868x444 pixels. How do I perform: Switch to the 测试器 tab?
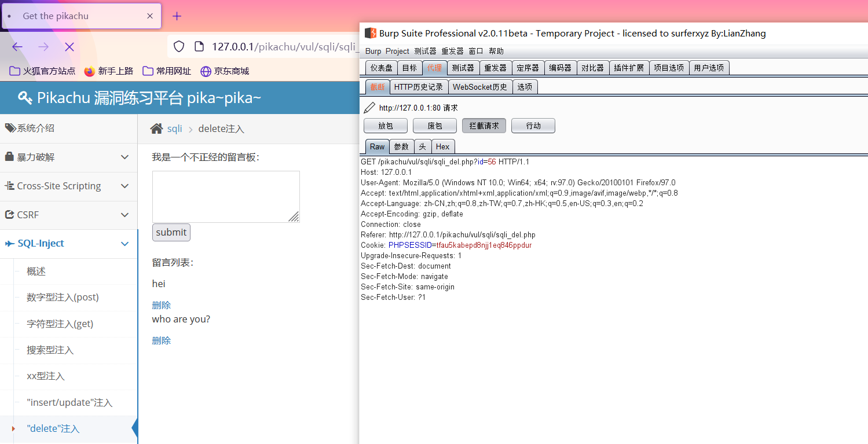point(463,68)
